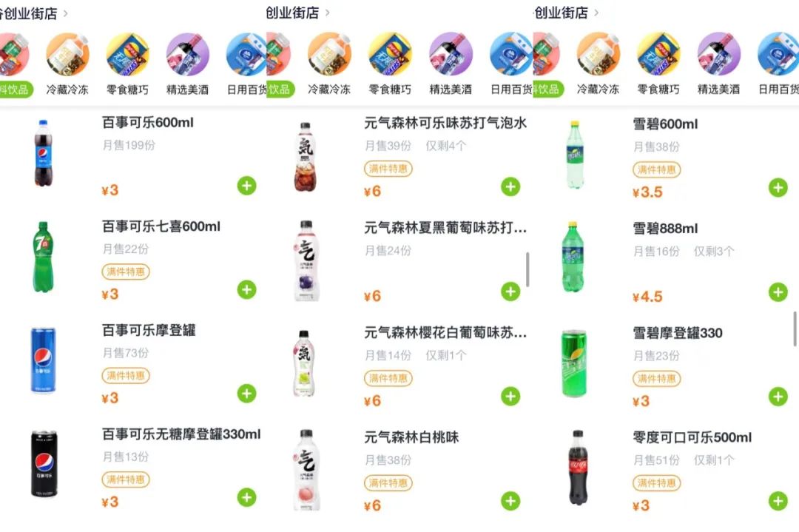Add 百事可乐七喜600ml to cart
Viewport: 799px width, 532px height.
click(x=246, y=289)
